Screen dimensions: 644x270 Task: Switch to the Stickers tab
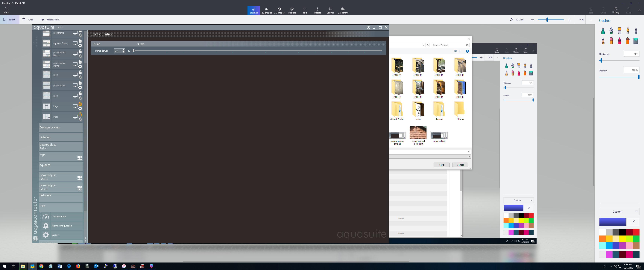(x=292, y=10)
